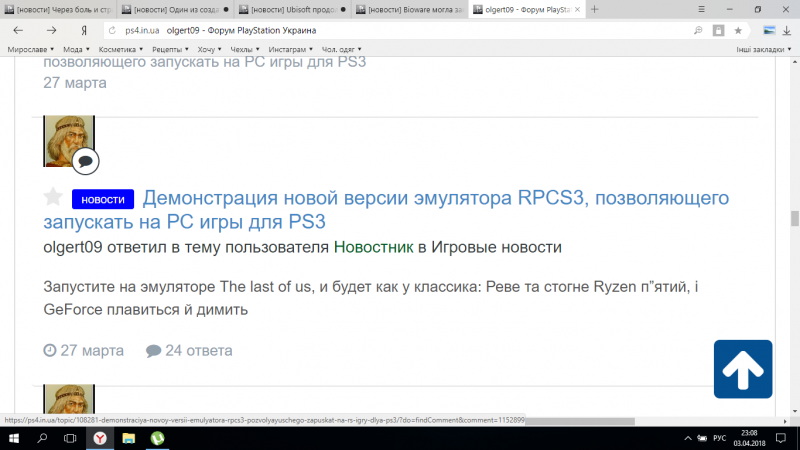Click the comment icon beside 24 ответа

(x=153, y=351)
